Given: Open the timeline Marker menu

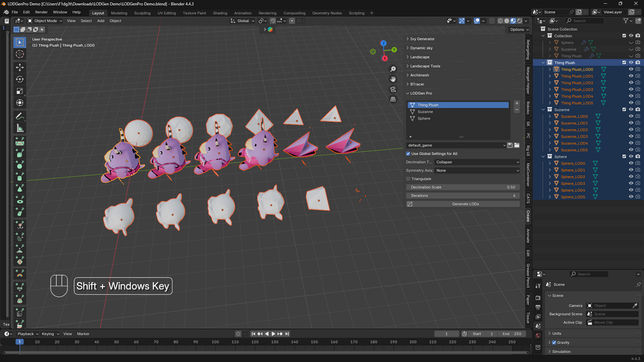Looking at the screenshot, I should 83,334.
